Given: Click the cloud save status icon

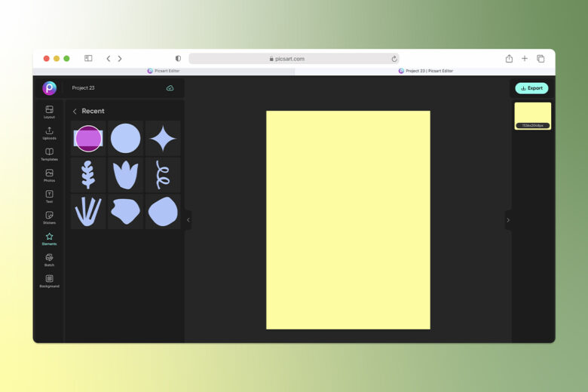Looking at the screenshot, I should (x=170, y=88).
